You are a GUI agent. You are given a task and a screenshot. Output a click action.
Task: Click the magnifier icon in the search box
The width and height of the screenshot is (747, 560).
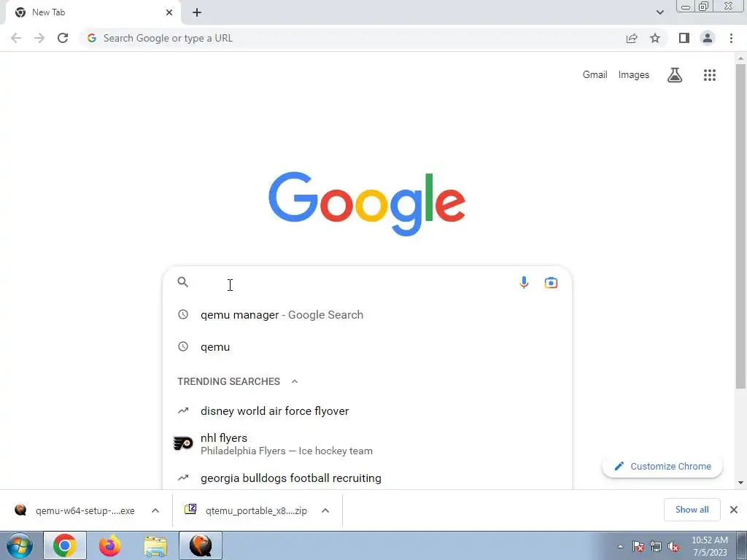pos(183,282)
